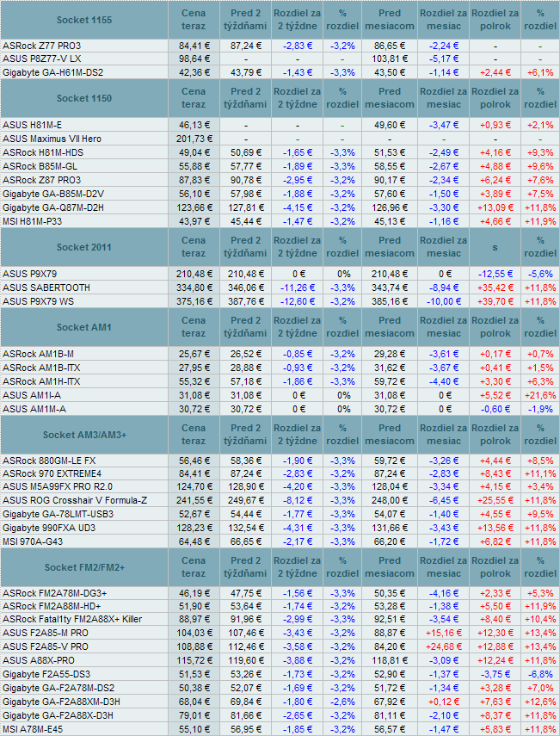Click 375,16 € current price of P9X79 WS

(x=194, y=301)
